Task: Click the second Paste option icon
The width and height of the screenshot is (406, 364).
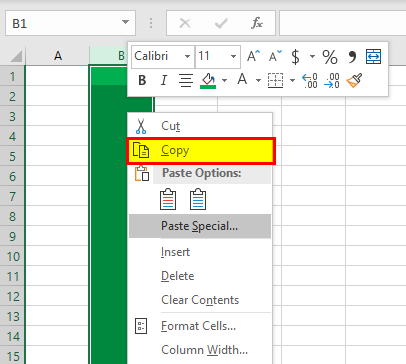Action: [x=198, y=199]
